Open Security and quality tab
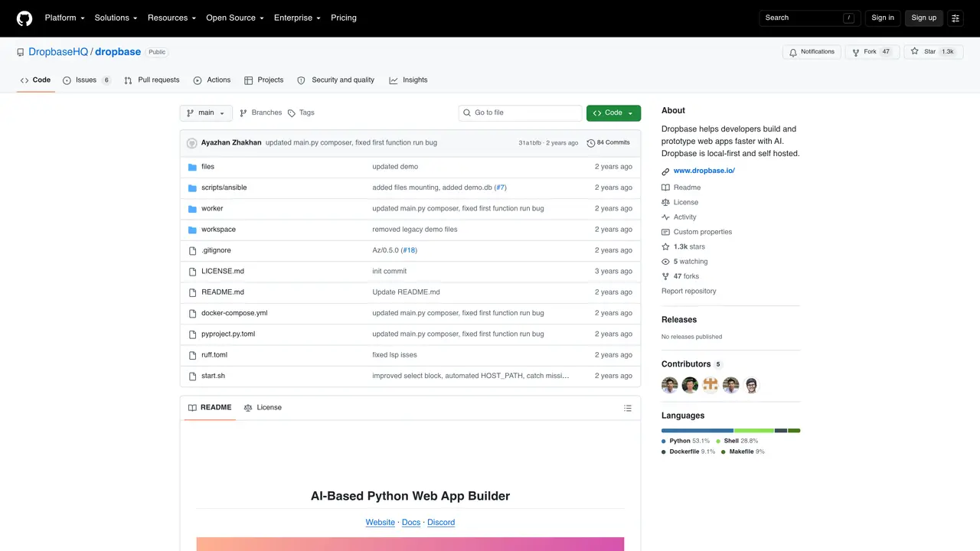 click(335, 80)
